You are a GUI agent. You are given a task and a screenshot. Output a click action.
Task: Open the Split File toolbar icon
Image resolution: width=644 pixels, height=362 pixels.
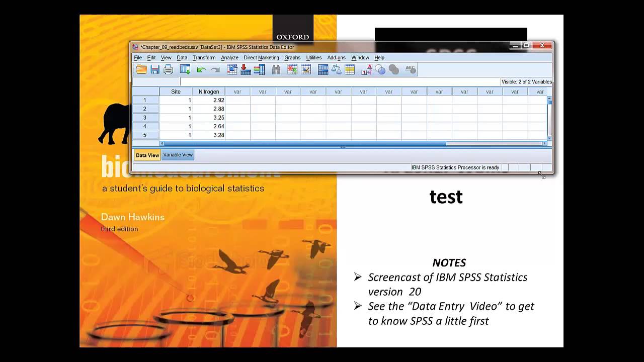323,69
